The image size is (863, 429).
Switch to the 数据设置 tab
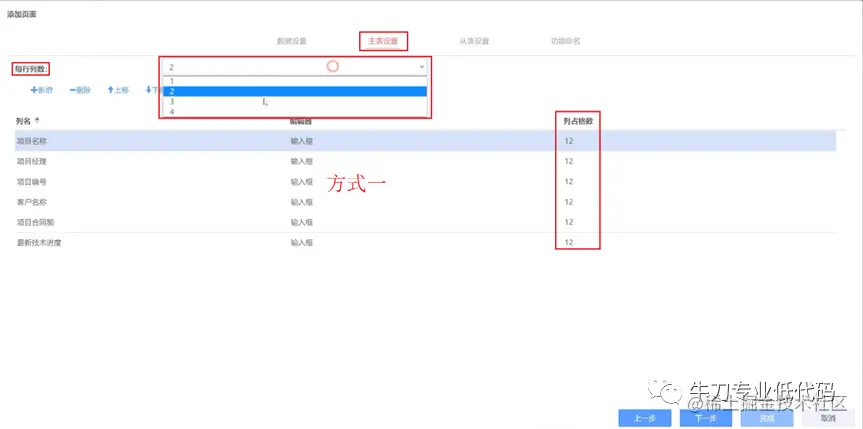(x=292, y=41)
